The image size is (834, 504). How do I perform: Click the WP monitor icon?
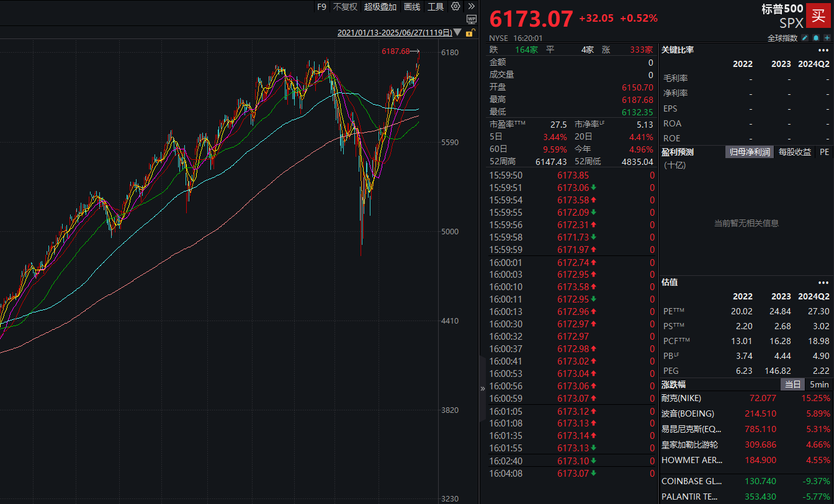pos(471,20)
